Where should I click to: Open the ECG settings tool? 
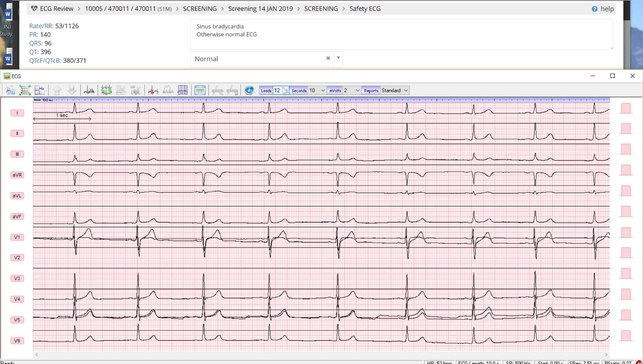(x=10, y=90)
